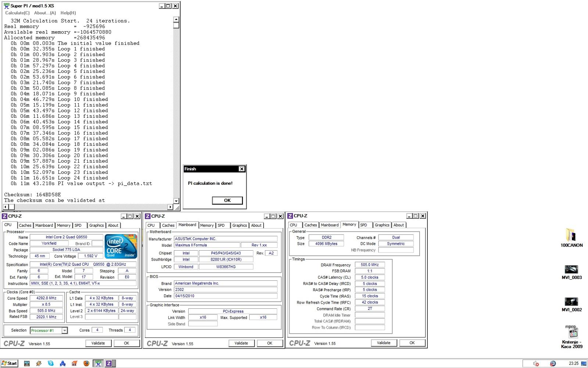Click title bar icon of CPU-Z Memory window
Viewport: 588px width, 368px height.
point(290,216)
